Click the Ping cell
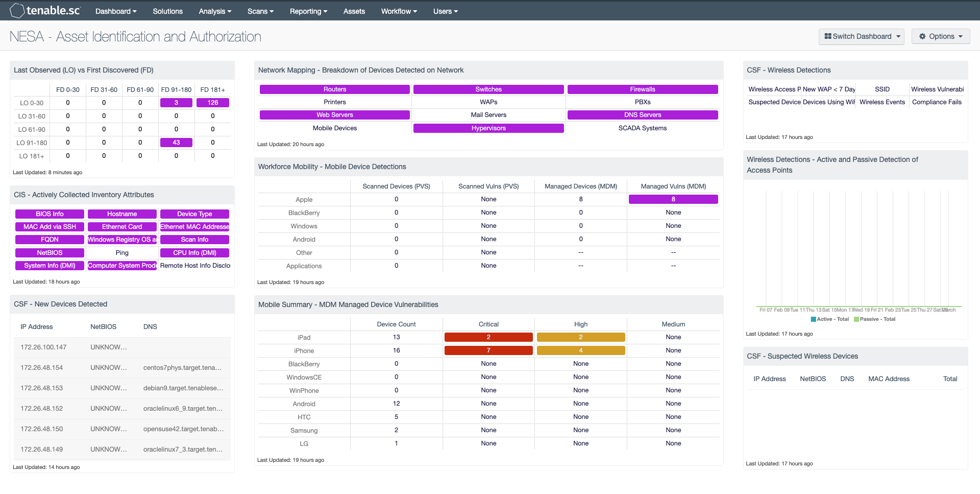The height and width of the screenshot is (494, 980). tap(122, 253)
